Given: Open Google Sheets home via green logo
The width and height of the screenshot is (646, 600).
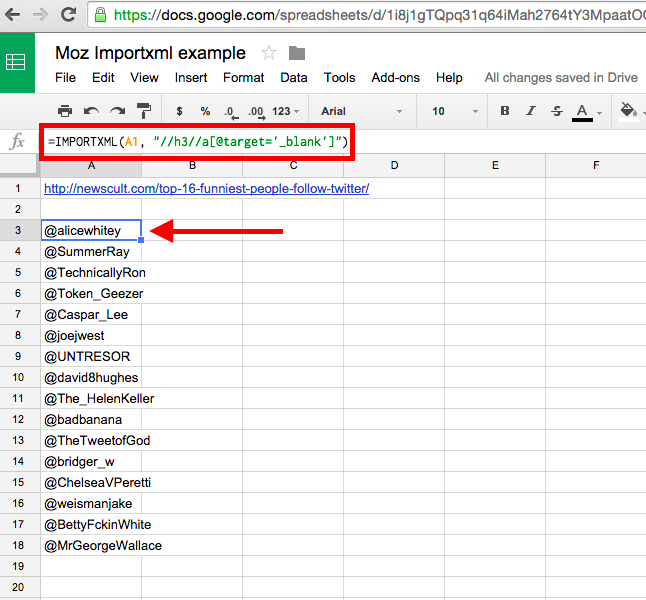Looking at the screenshot, I should pos(17,62).
